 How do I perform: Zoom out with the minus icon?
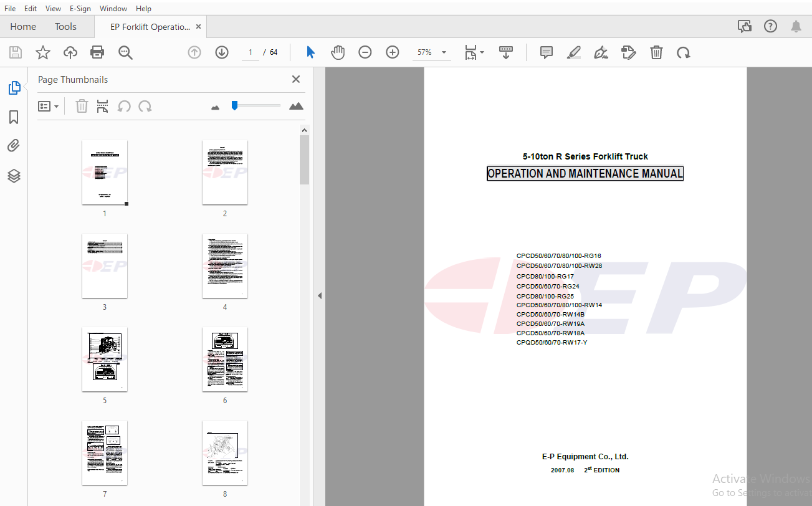(365, 52)
